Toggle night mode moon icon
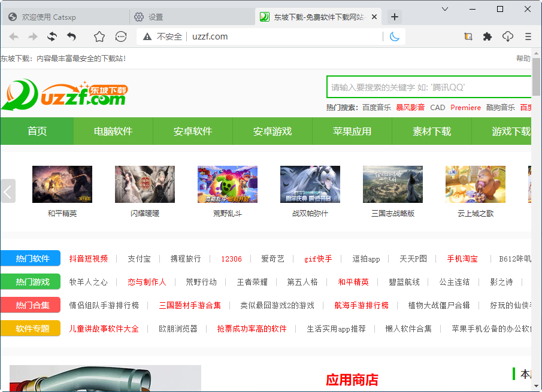Viewport: 542px width, 392px height. (395, 37)
